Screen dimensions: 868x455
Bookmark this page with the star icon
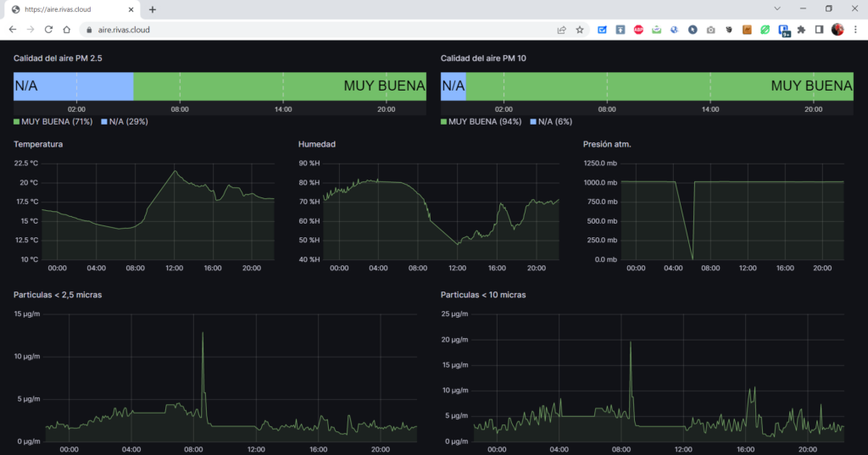coord(580,29)
